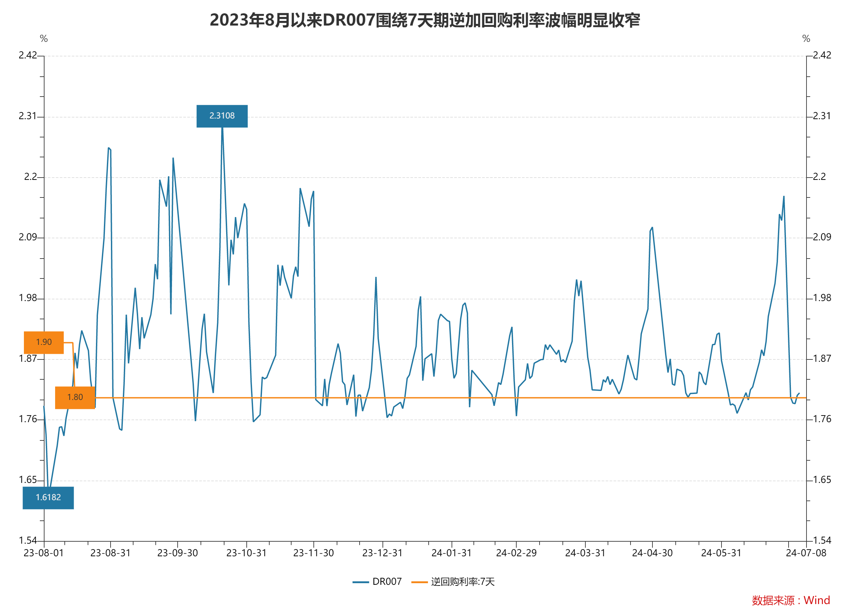This screenshot has height=616, width=850.
Task: Click the left axis 2.2 label
Action: tap(31, 177)
